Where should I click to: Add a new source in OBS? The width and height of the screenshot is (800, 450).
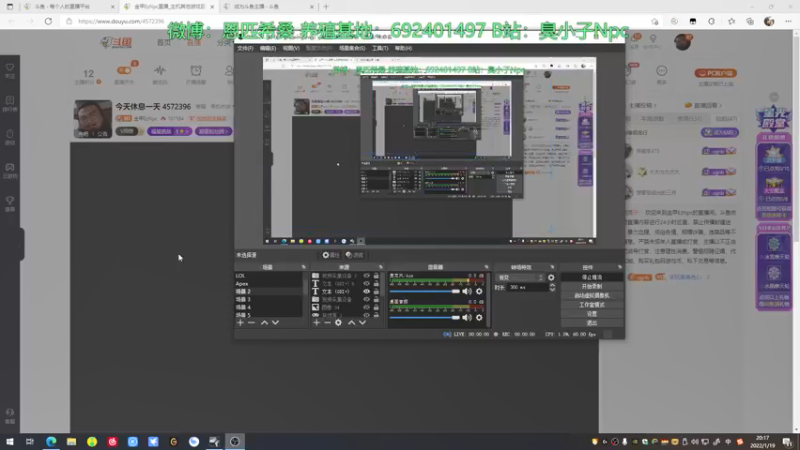pos(316,322)
